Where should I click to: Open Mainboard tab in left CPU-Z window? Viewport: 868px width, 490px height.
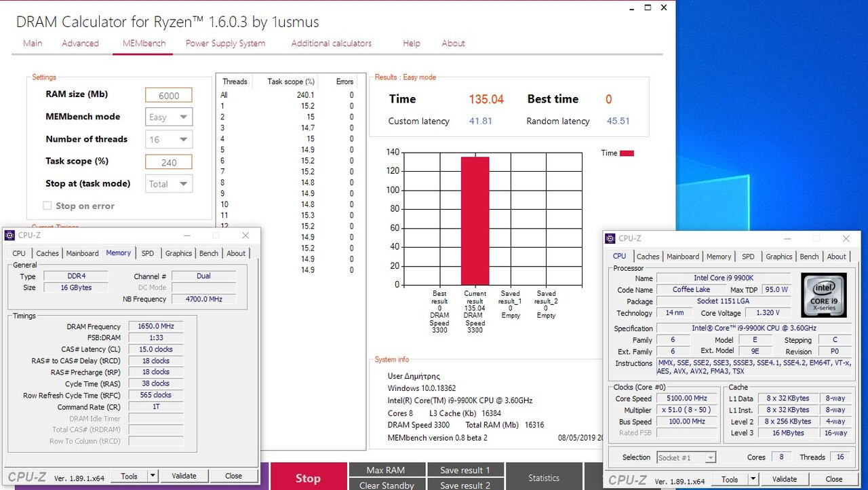(82, 253)
